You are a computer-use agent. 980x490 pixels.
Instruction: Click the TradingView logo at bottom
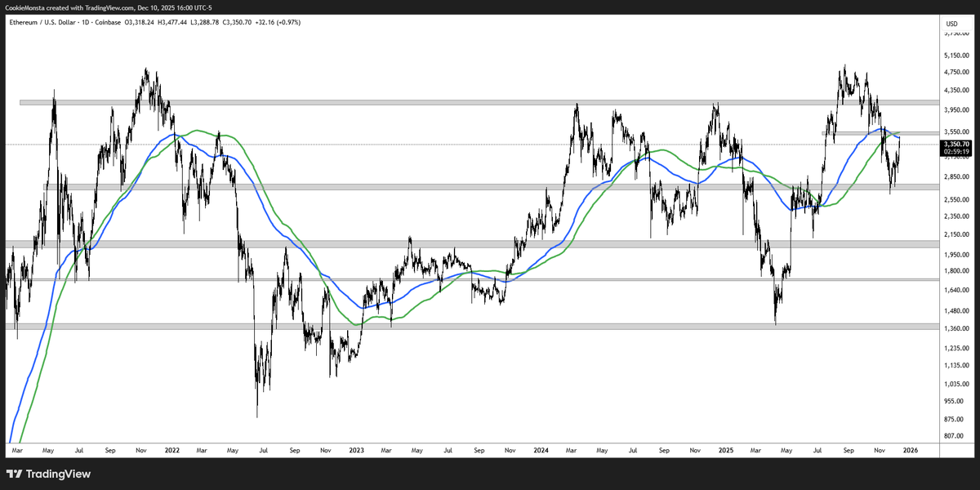[x=48, y=474]
